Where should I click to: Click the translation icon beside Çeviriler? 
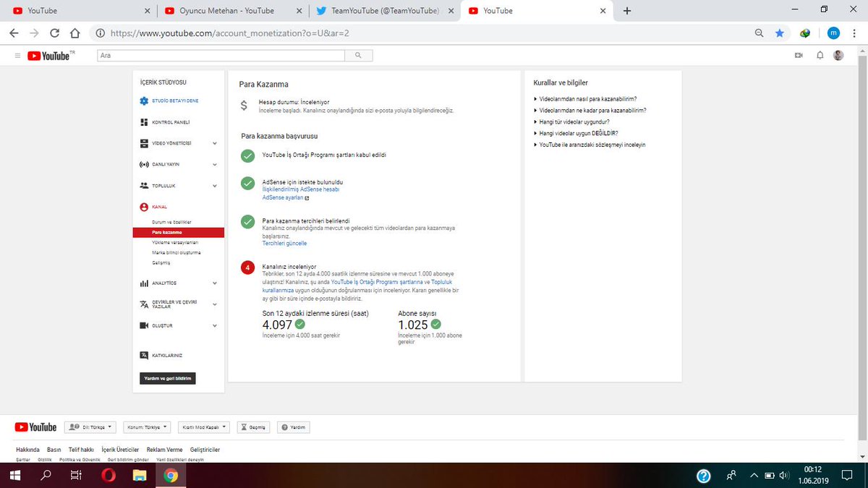[144, 304]
